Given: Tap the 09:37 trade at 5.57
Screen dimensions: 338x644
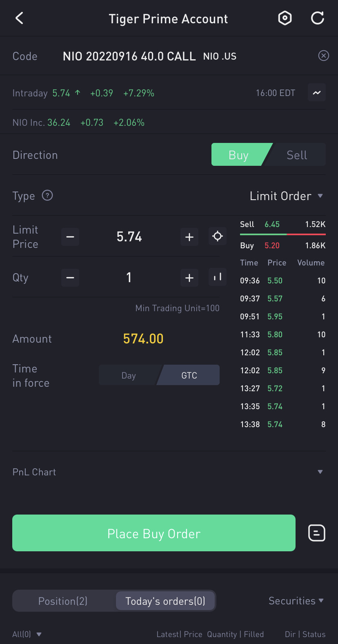Looking at the screenshot, I should (x=283, y=299).
